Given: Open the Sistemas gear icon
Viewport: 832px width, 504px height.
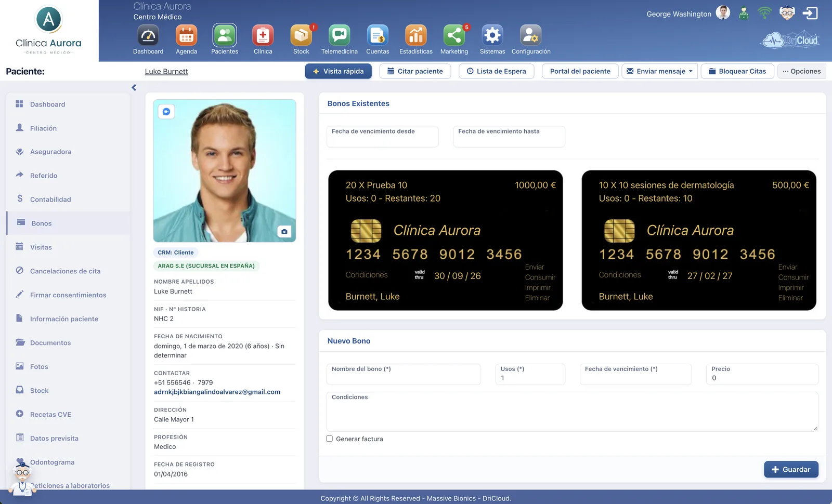Looking at the screenshot, I should coord(492,36).
